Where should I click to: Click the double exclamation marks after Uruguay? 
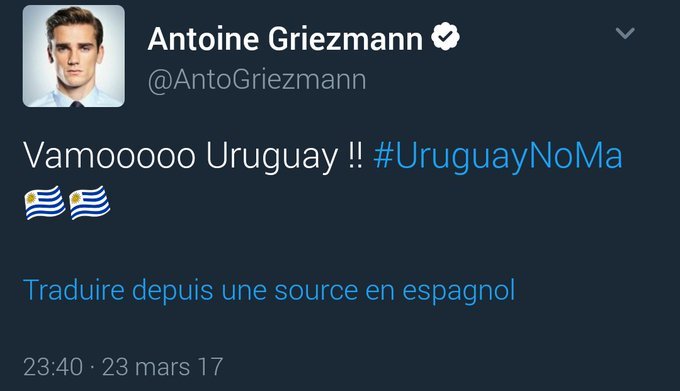355,156
